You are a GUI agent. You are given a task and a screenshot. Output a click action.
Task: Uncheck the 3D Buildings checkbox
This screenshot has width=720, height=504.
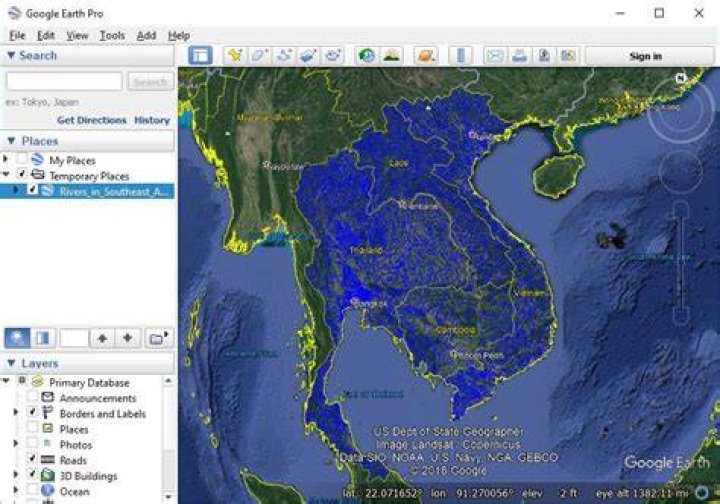pos(32,474)
